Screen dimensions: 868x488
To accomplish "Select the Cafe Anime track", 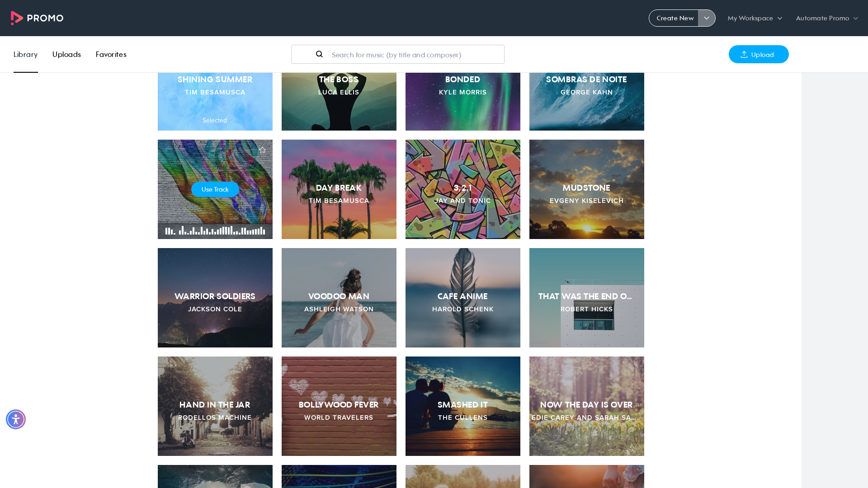I will pyautogui.click(x=463, y=298).
